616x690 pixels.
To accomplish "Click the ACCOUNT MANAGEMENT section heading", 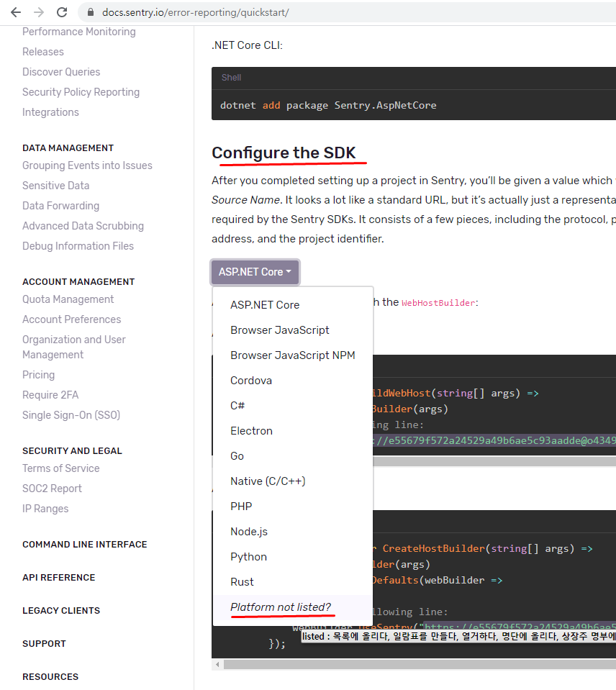I will (x=78, y=281).
